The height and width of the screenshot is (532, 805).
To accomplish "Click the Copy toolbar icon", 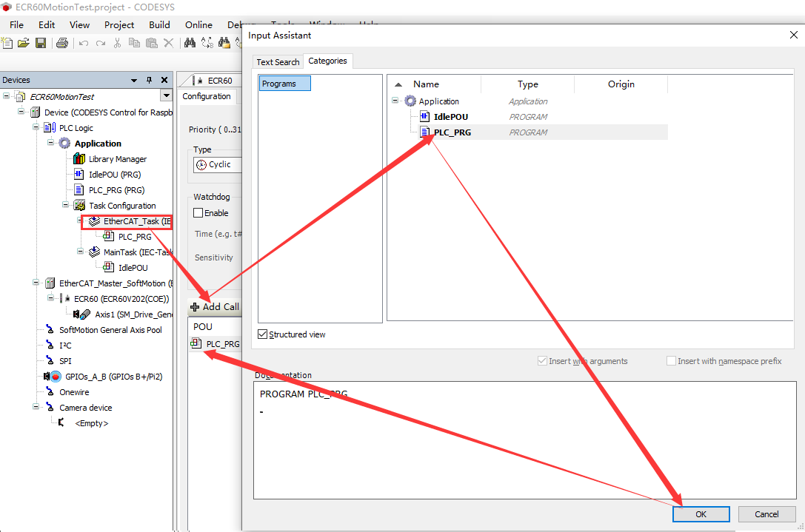I will (134, 43).
